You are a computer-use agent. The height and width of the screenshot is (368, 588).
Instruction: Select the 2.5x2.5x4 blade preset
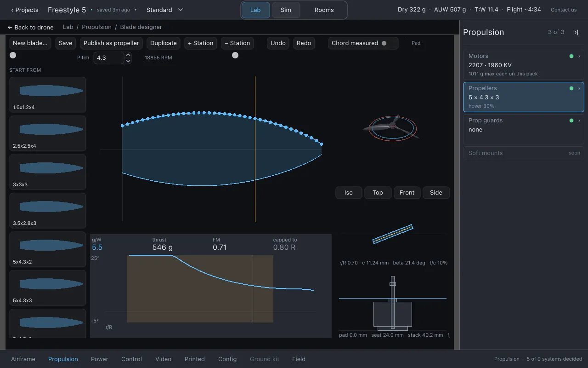pos(48,133)
